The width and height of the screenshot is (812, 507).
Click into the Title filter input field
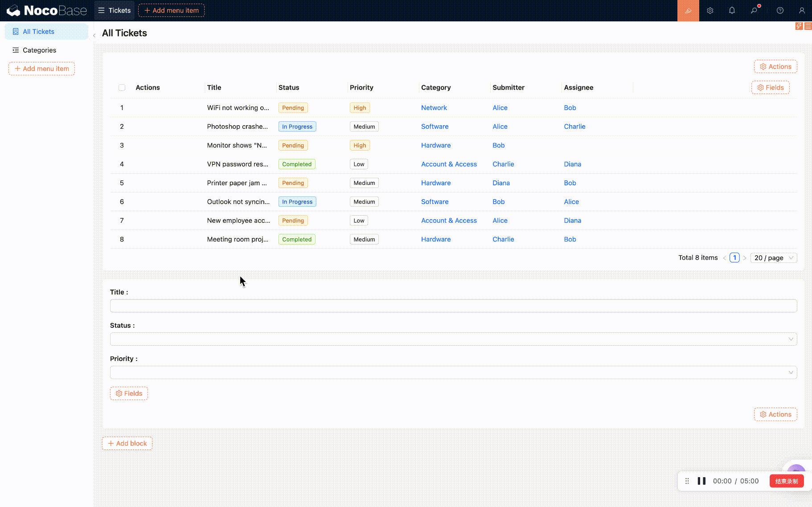(x=453, y=306)
